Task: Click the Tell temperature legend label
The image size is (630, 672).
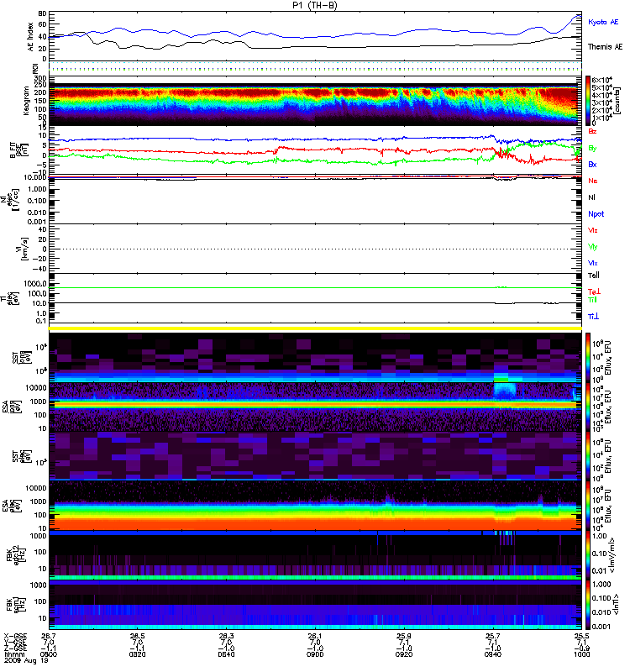Action: point(594,276)
